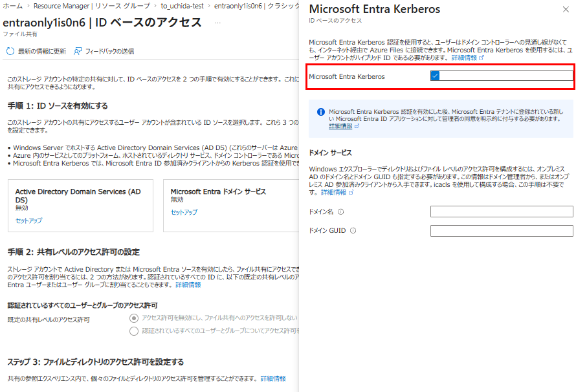
Task: Select radio option to disable access permissions
Action: (134, 318)
